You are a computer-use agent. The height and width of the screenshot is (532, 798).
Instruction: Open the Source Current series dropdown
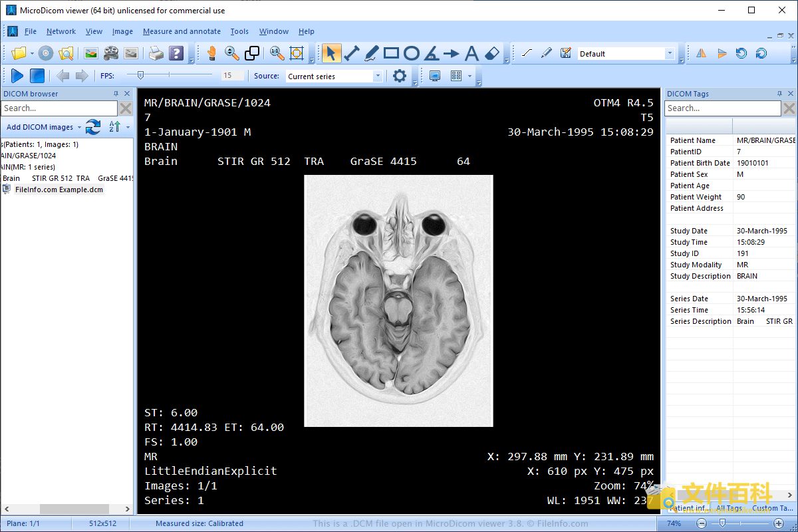point(378,76)
